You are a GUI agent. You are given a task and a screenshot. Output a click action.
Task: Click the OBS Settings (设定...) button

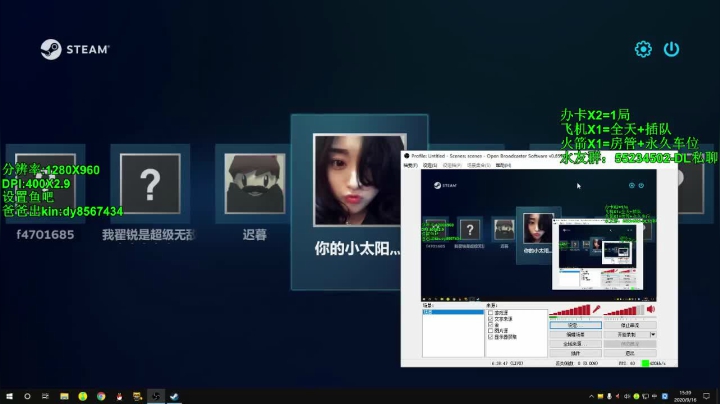coord(575,325)
